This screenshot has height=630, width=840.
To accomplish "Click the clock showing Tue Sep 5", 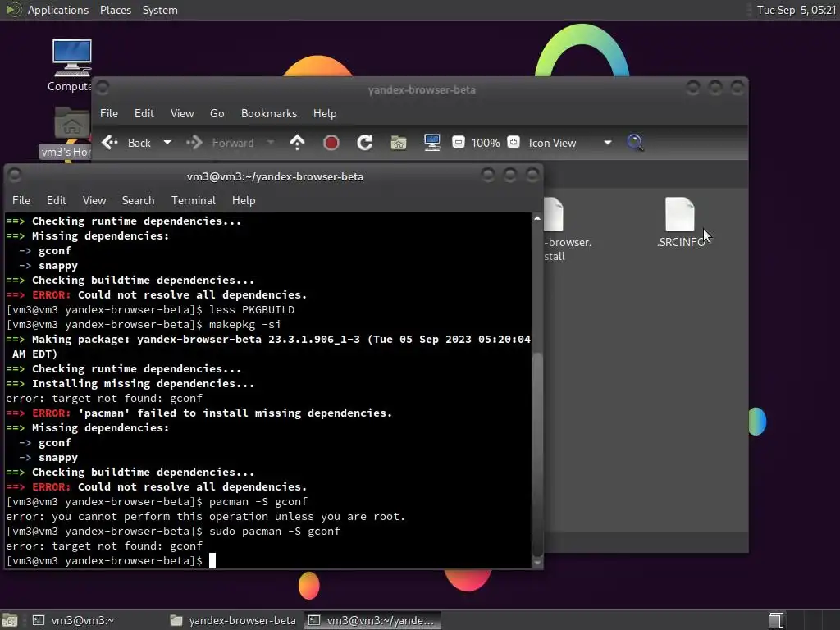I will [796, 10].
